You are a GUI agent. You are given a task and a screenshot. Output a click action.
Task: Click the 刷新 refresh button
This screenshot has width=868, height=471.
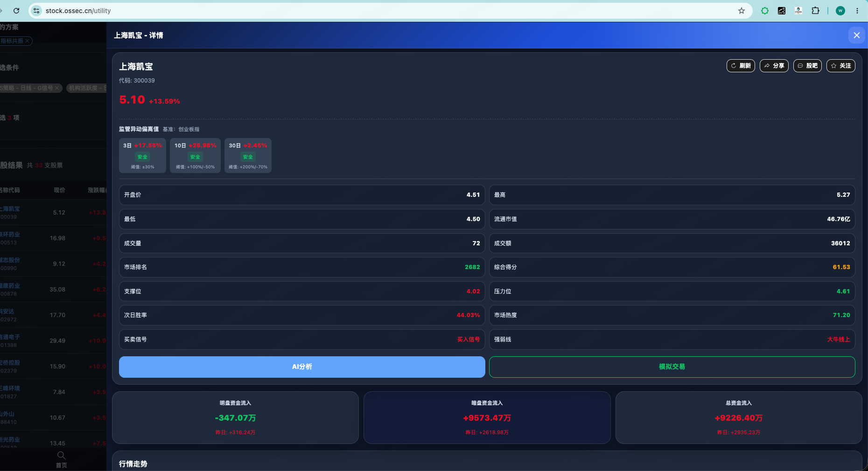pyautogui.click(x=741, y=66)
